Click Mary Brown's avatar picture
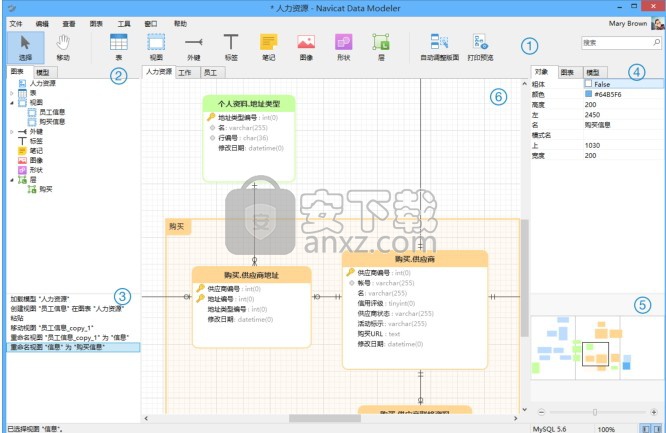 658,23
